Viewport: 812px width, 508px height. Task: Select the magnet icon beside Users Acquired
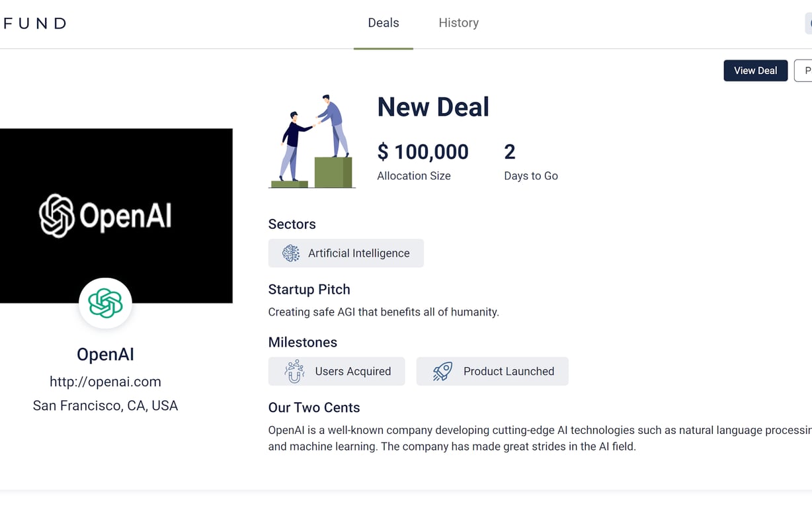(x=293, y=371)
